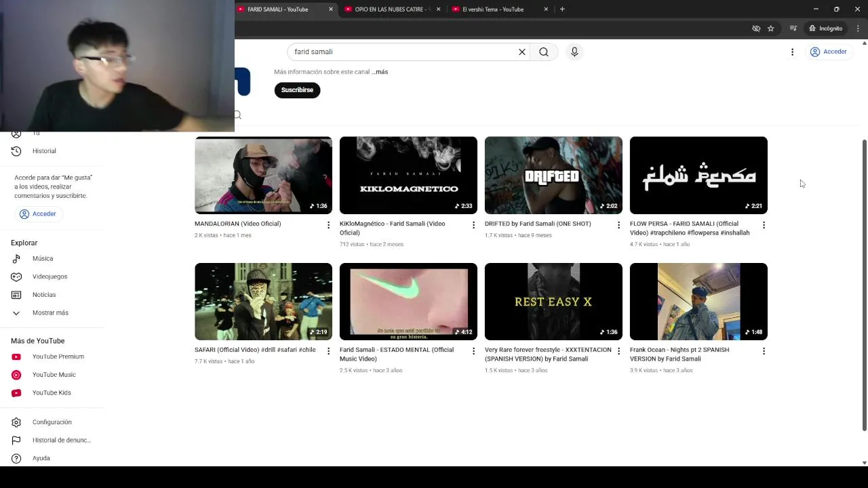Play the MANDALORIAN video thumbnail

click(263, 176)
